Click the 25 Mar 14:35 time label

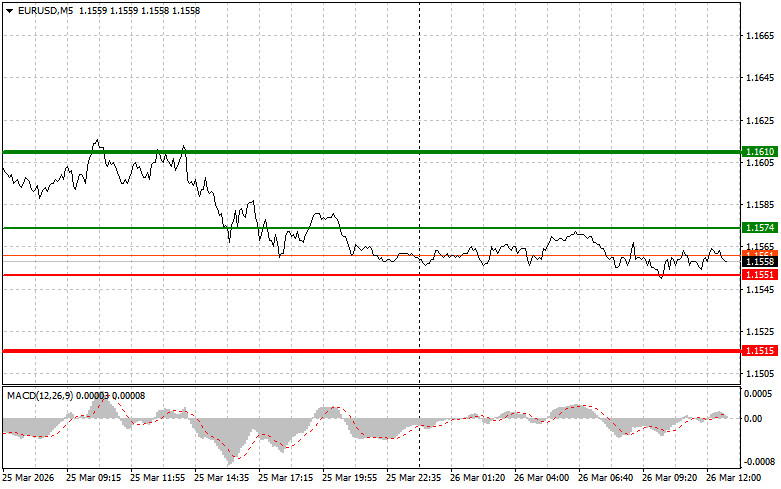click(222, 478)
